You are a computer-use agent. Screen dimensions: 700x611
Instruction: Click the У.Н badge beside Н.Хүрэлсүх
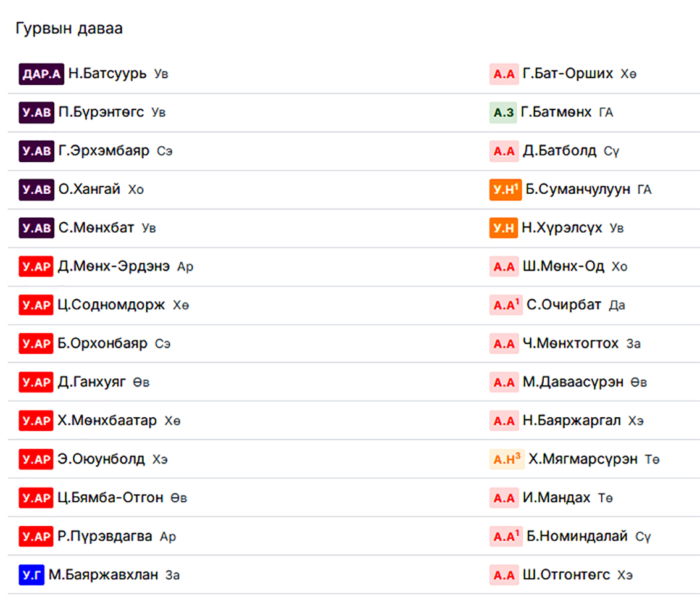pos(504,228)
